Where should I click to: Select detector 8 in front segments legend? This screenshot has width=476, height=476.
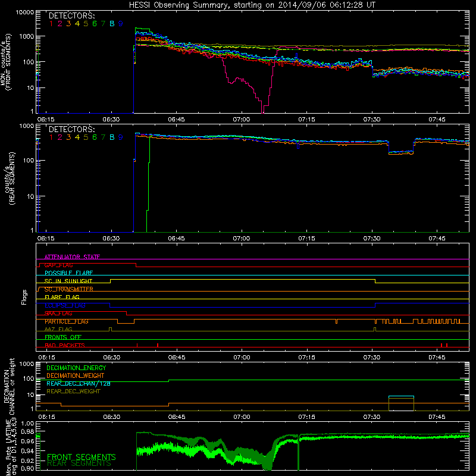point(112,24)
